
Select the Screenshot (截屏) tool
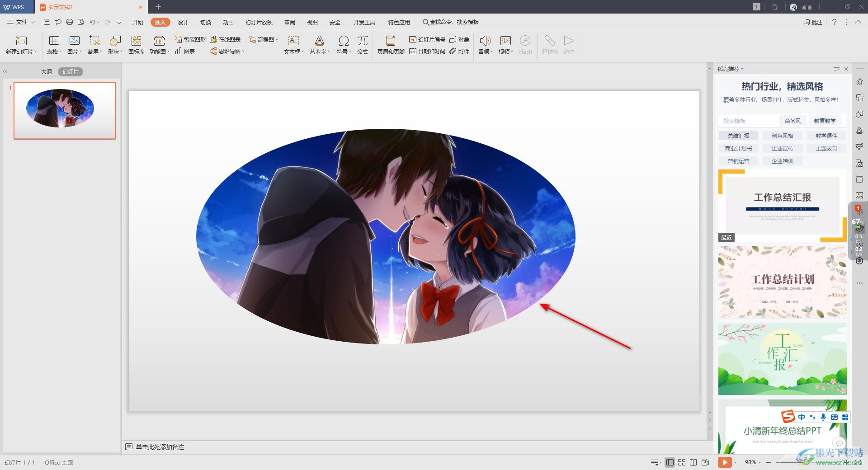pyautogui.click(x=94, y=41)
